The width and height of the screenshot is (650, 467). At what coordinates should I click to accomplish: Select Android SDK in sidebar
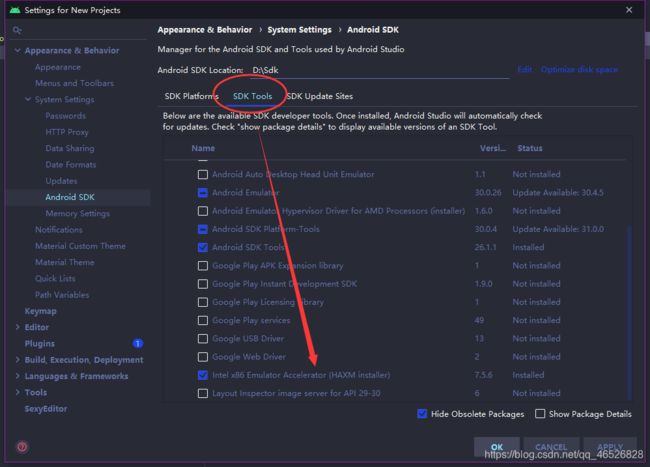click(x=70, y=197)
